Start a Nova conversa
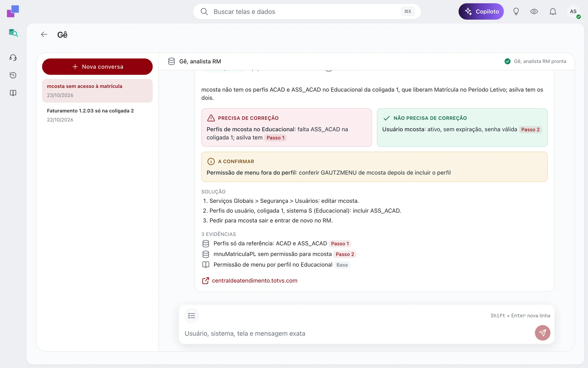This screenshot has height=368, width=588. click(x=97, y=67)
